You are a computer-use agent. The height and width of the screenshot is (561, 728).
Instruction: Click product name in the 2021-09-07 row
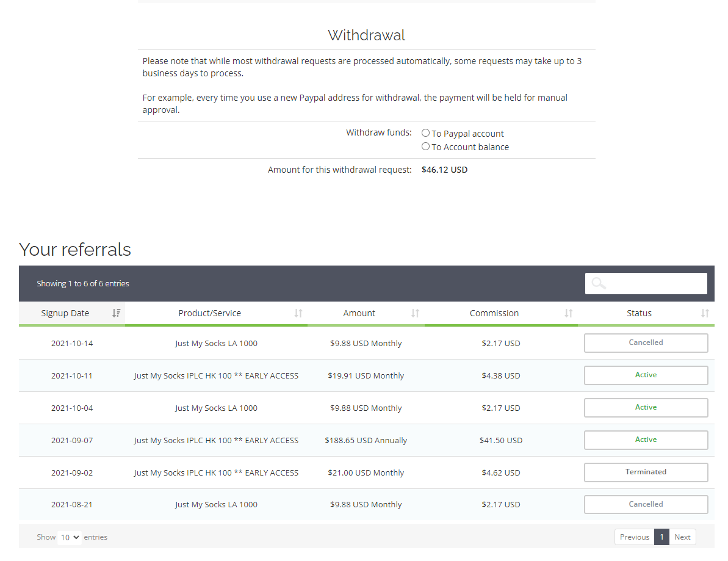tap(216, 440)
